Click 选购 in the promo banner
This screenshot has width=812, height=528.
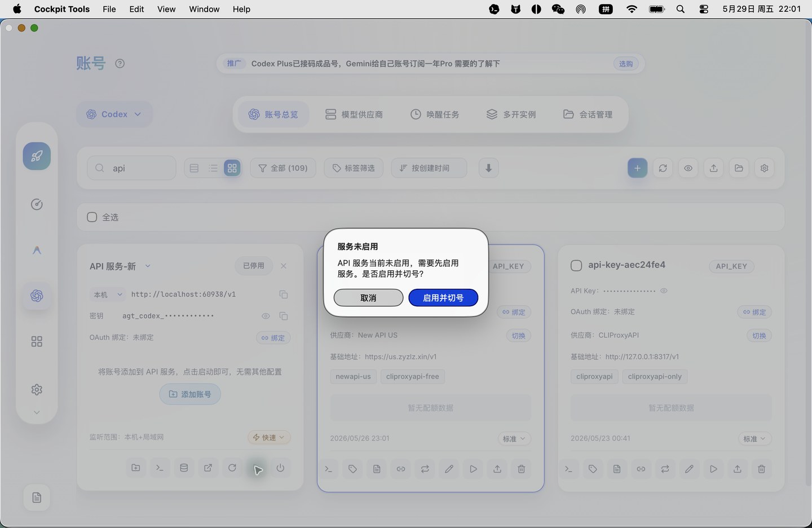[626, 64]
